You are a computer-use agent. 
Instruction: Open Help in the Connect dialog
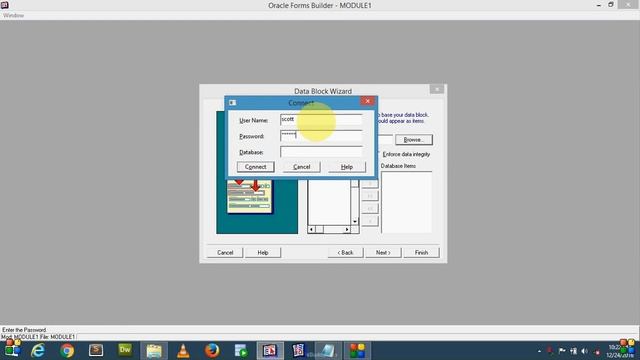point(347,167)
